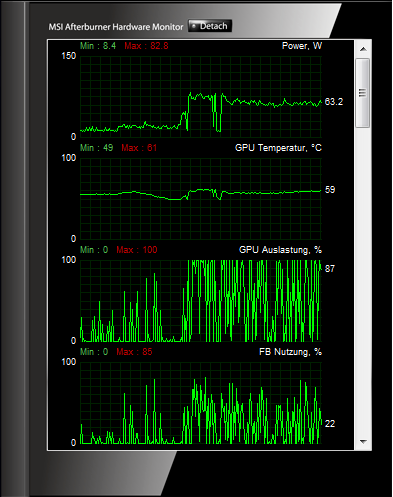Click the Detach button
This screenshot has width=393, height=497.
tap(210, 26)
